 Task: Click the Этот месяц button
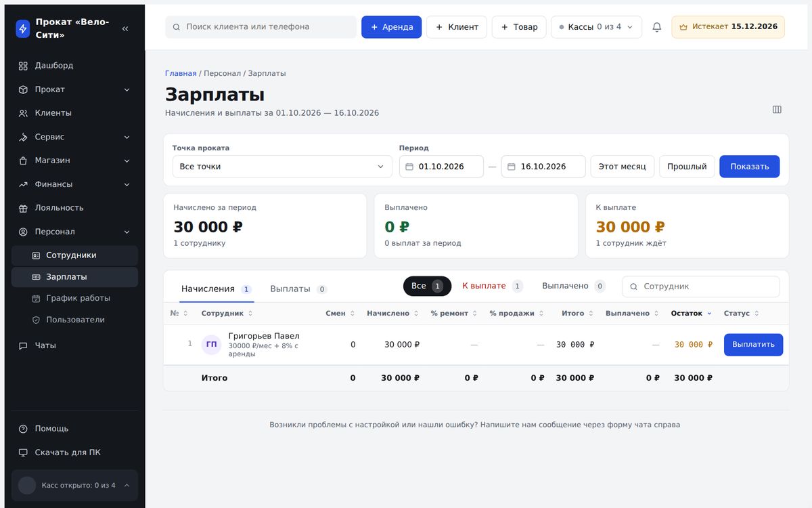(x=623, y=167)
